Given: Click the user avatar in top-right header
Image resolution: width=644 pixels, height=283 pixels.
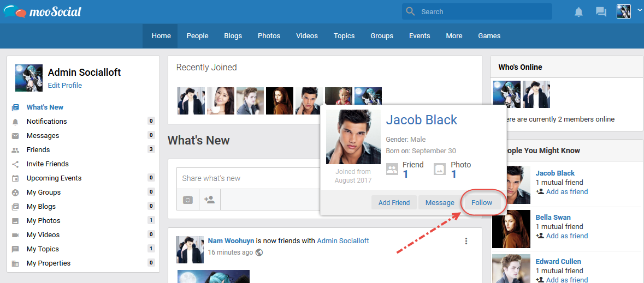Looking at the screenshot, I should coord(623,11).
